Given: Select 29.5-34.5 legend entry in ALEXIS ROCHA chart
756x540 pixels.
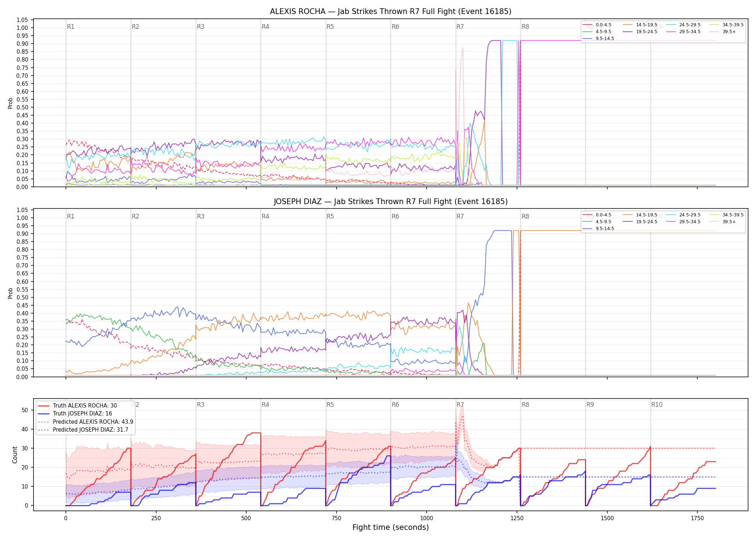Looking at the screenshot, I should tap(683, 32).
